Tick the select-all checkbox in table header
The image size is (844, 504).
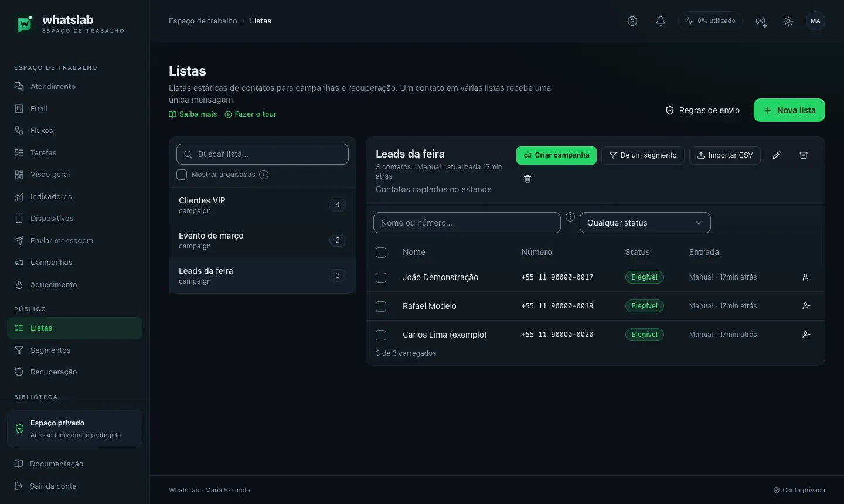tap(381, 253)
